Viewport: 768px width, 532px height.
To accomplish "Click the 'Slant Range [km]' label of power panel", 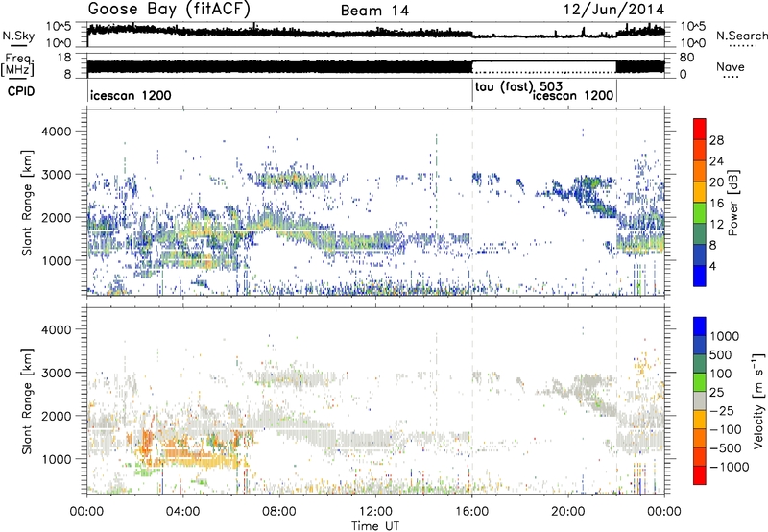I will pos(27,203).
